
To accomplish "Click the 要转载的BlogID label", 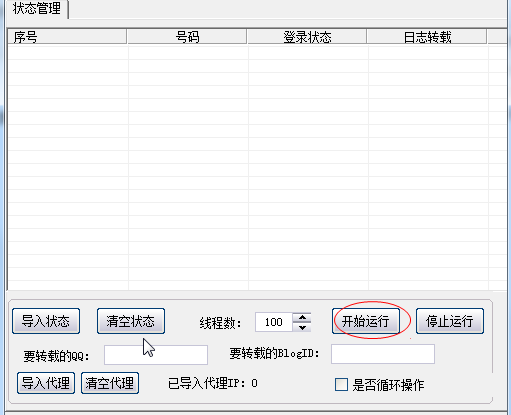I will click(274, 353).
